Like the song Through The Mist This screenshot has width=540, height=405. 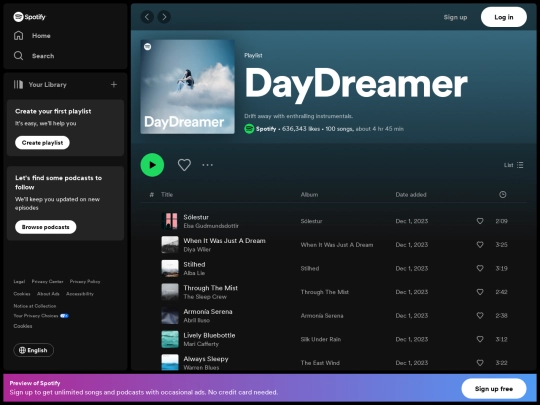click(480, 292)
